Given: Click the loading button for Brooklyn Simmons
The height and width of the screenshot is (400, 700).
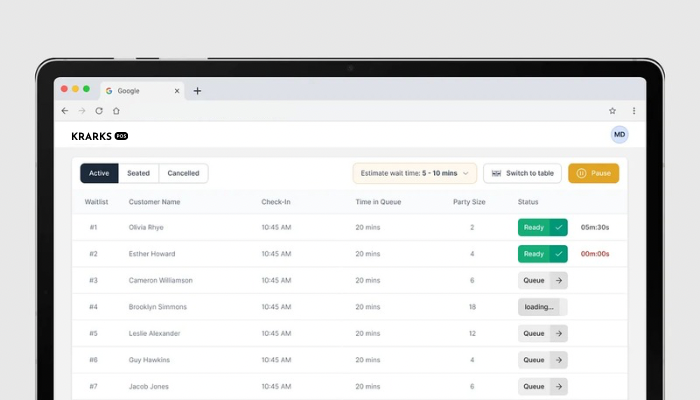Looking at the screenshot, I should (543, 307).
